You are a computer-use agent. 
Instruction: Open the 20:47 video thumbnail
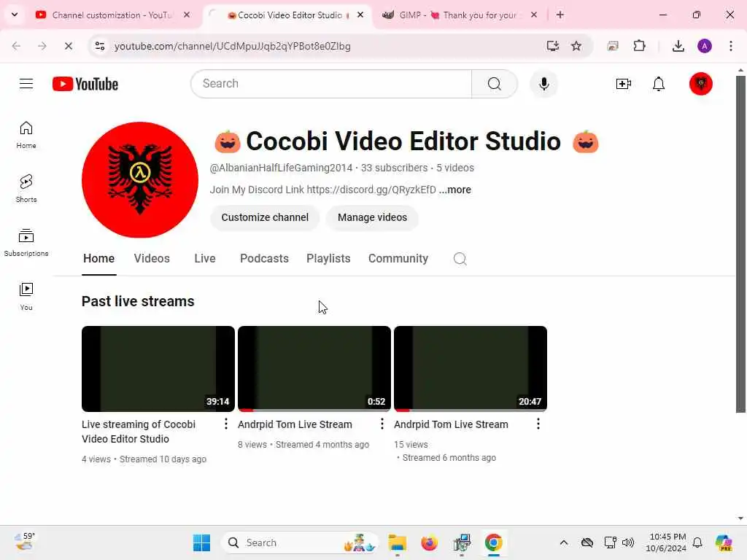click(x=471, y=368)
